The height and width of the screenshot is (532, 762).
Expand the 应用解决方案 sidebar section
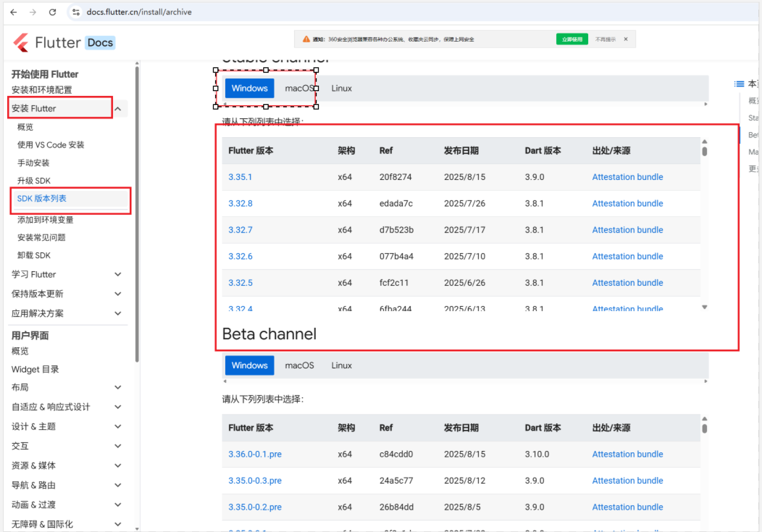coord(118,313)
